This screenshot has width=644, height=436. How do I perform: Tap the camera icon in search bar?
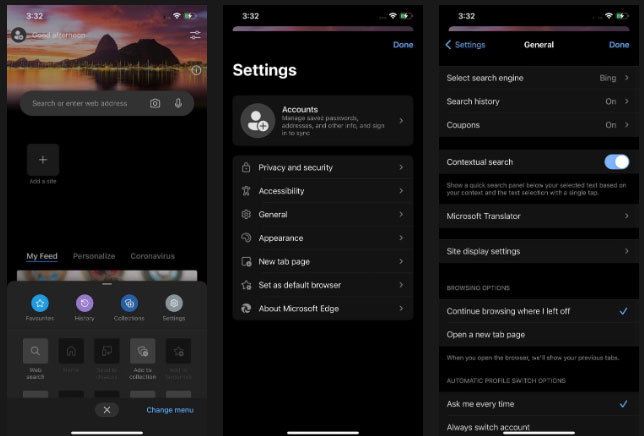[155, 103]
